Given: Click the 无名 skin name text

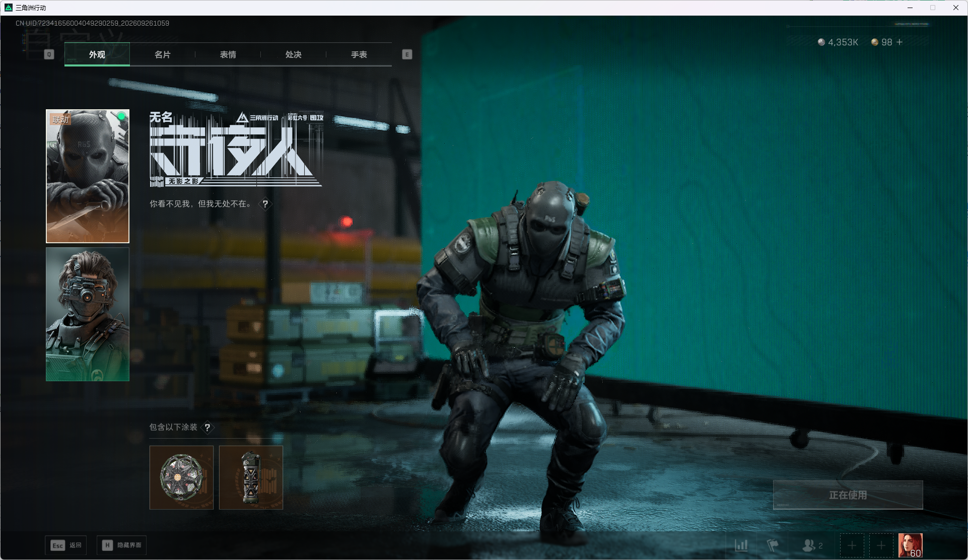Looking at the screenshot, I should click(x=161, y=117).
